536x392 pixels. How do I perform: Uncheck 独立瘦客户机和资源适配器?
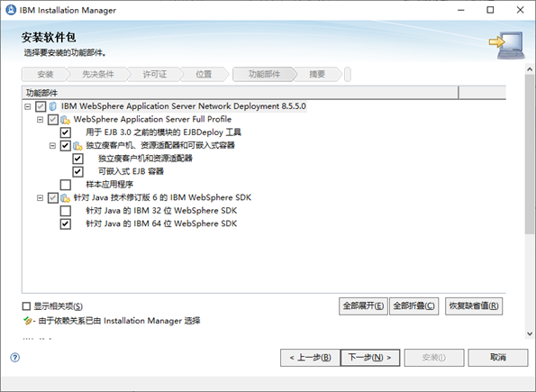tap(77, 159)
